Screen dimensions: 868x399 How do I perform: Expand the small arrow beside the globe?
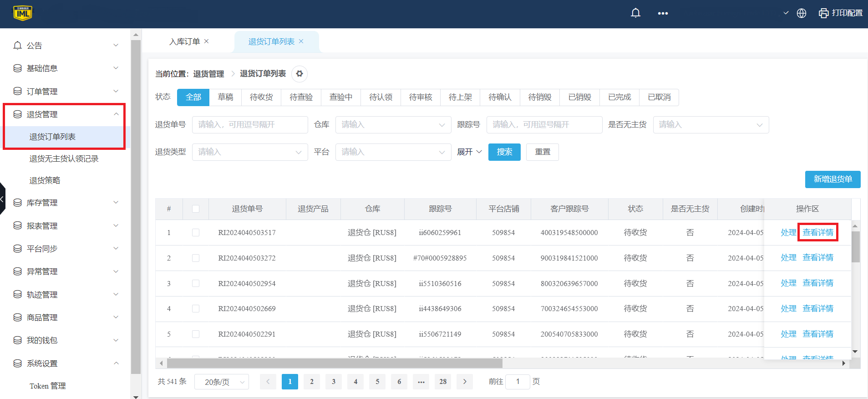tap(786, 13)
